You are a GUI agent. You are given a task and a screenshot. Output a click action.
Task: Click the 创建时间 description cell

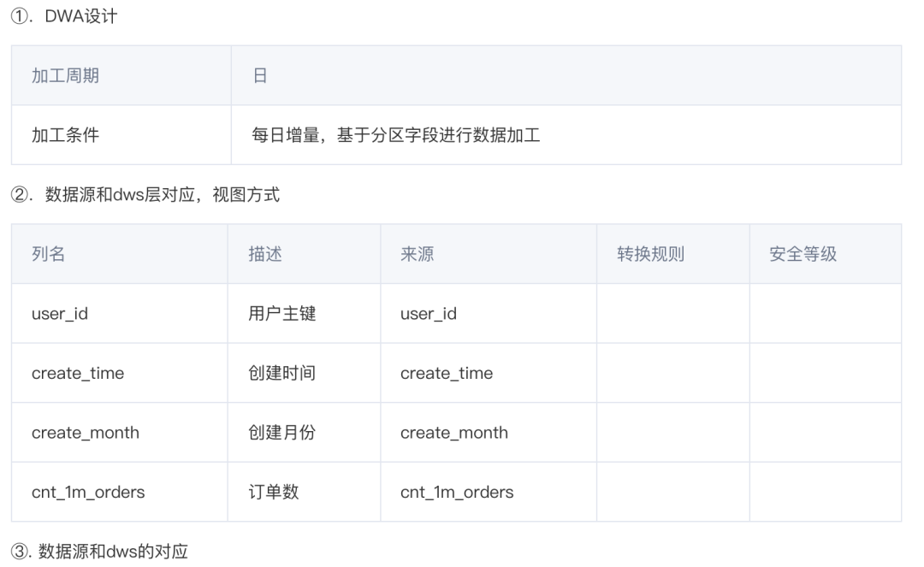tap(281, 373)
